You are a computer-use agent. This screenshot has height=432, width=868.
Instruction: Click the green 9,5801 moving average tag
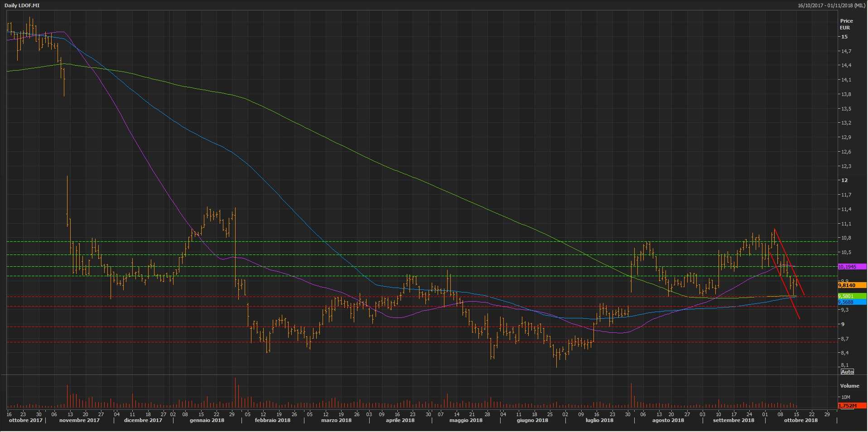click(x=852, y=296)
